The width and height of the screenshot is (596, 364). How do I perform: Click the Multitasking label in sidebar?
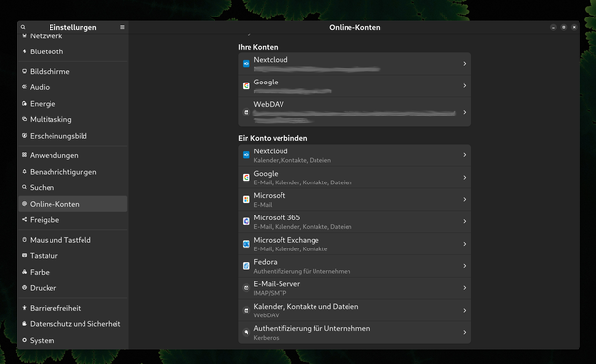(50, 119)
